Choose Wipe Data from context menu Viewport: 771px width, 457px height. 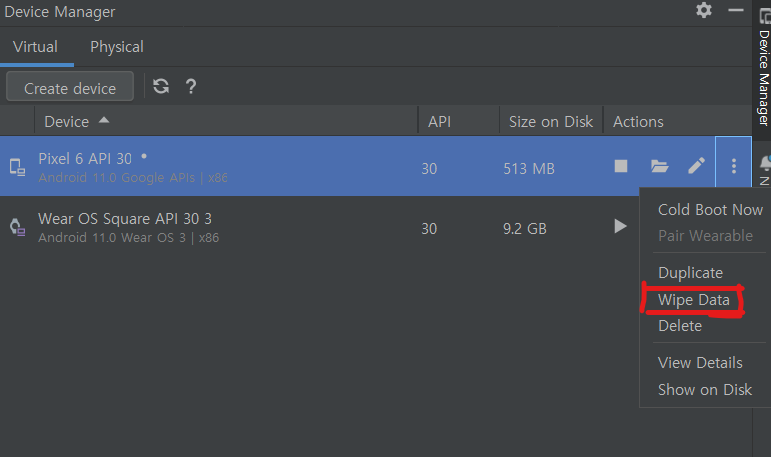[x=694, y=300]
